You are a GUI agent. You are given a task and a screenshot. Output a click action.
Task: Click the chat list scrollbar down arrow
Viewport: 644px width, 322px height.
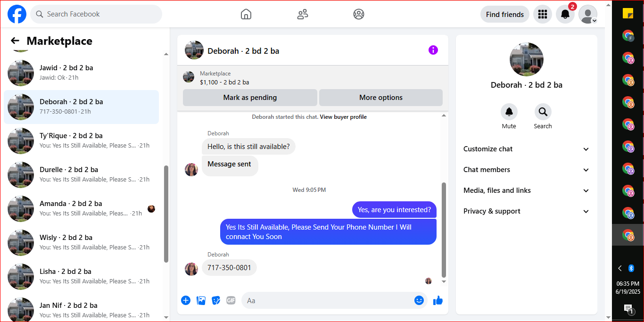coord(166,317)
